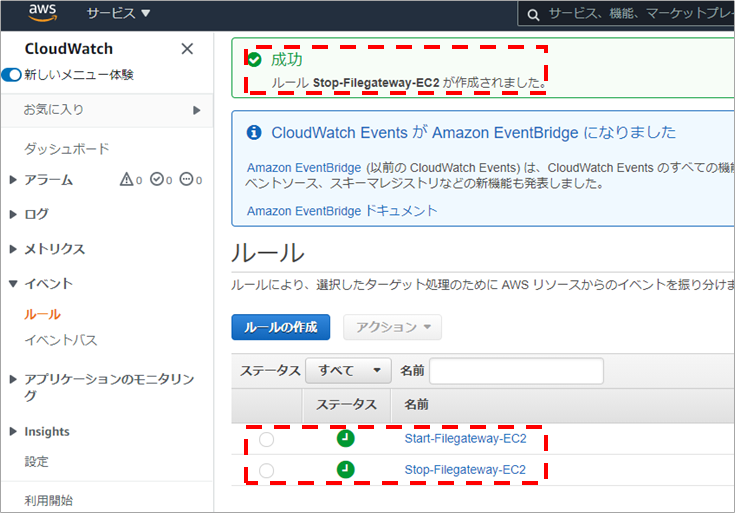Open イベントバス in the sidebar
This screenshot has height=513, width=735.
(x=61, y=340)
